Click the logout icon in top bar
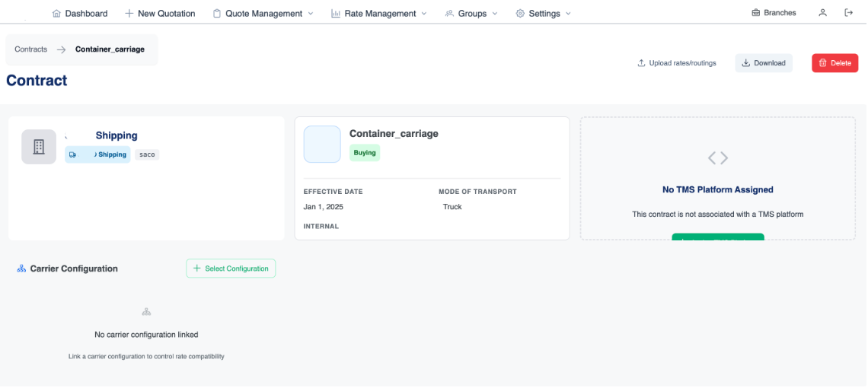This screenshot has width=868, height=391. click(x=848, y=13)
